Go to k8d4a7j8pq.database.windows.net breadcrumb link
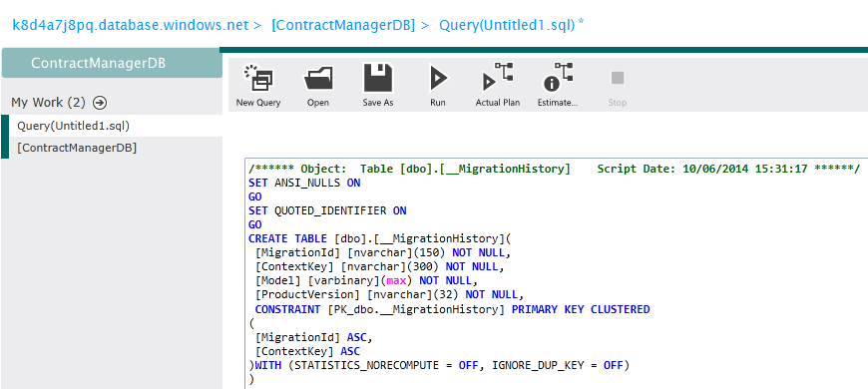The image size is (868, 389). click(131, 25)
